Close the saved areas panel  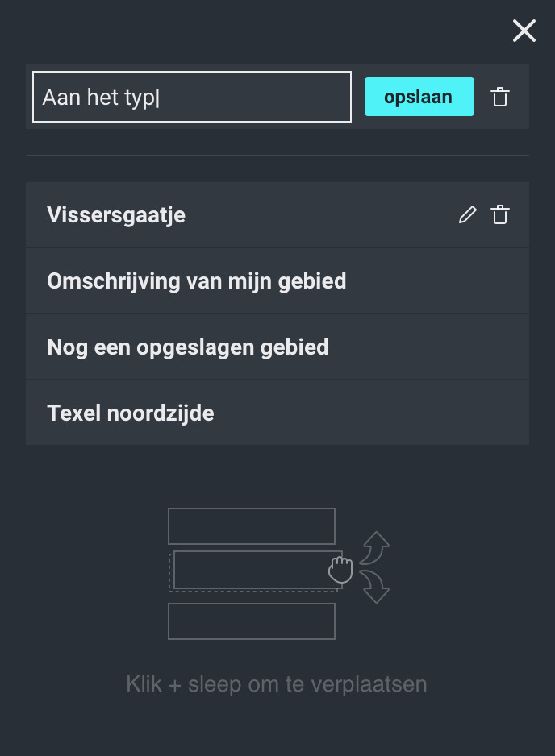click(x=524, y=31)
